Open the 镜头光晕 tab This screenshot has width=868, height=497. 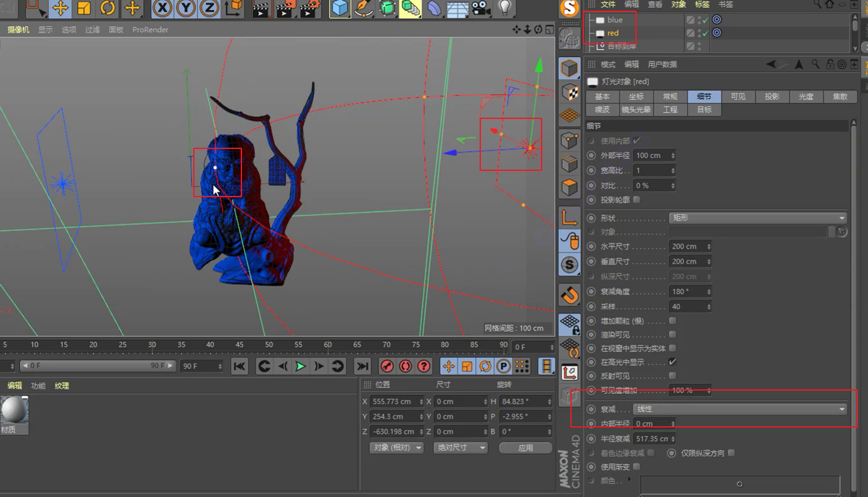tap(636, 110)
